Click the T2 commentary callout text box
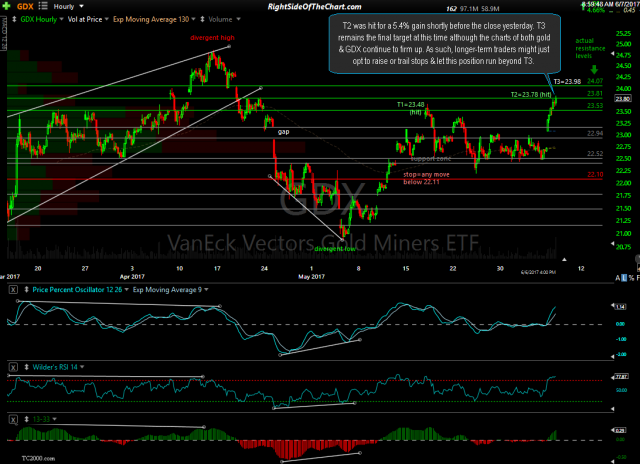 (444, 44)
